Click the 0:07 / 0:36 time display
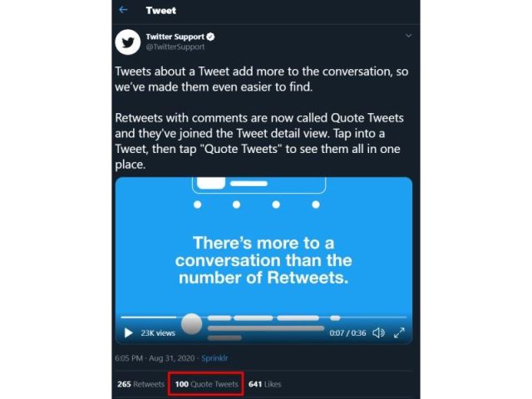Screen dimensions: 532x399 tap(347, 332)
